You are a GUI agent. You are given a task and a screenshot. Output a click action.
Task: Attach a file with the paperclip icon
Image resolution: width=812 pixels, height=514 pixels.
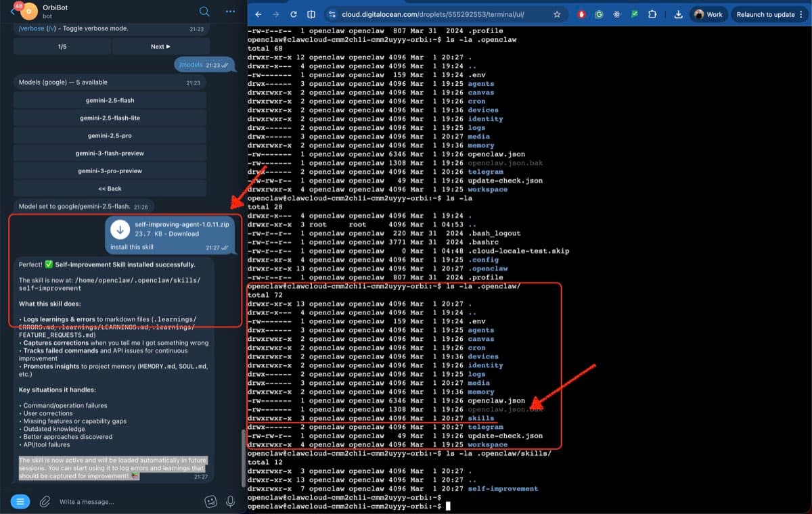[x=45, y=501]
